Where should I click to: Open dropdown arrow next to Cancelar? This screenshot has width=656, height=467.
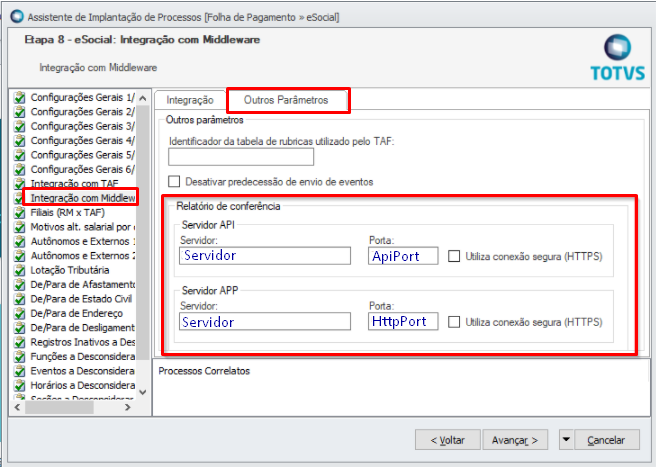coord(566,439)
